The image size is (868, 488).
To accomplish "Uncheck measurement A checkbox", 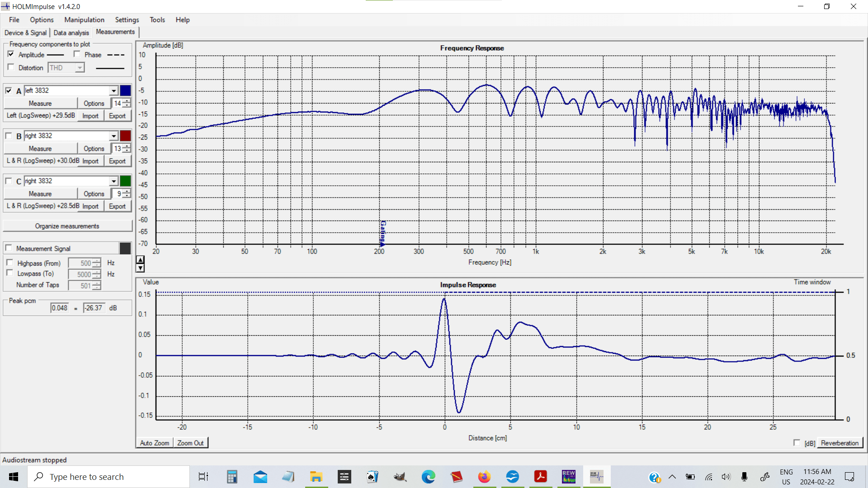I will pos(9,90).
